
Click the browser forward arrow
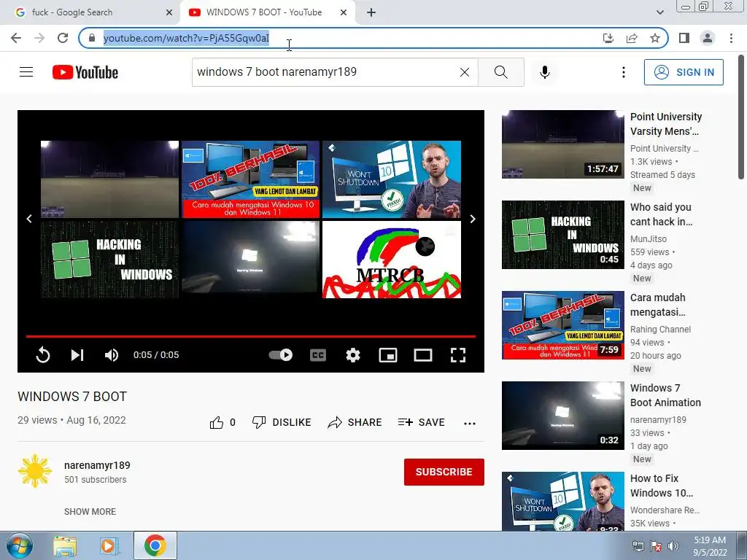tap(39, 38)
